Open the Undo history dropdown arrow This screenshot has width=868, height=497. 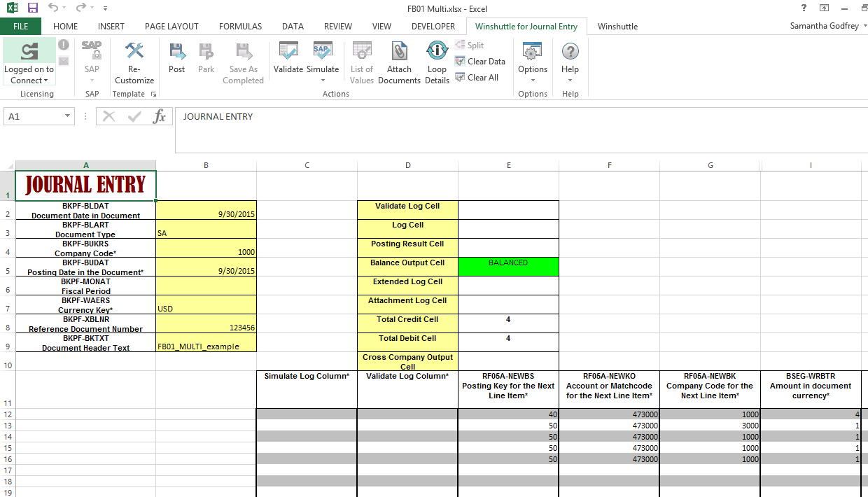[64, 8]
